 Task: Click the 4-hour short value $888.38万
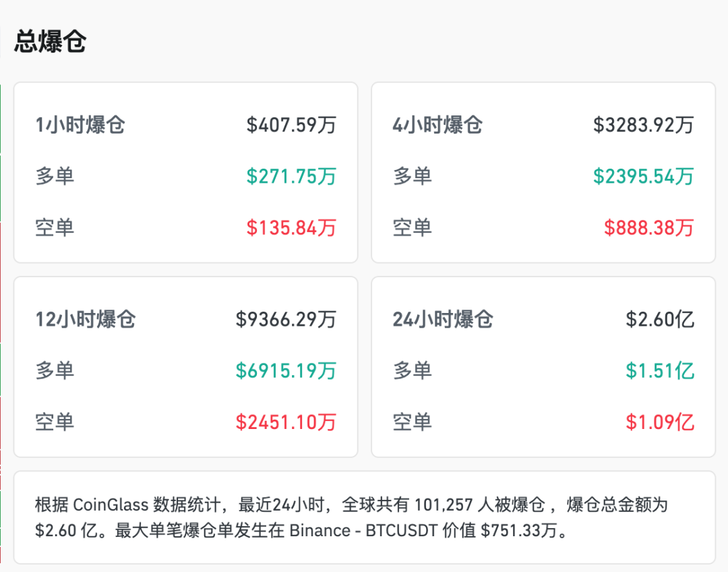pyautogui.click(x=648, y=227)
